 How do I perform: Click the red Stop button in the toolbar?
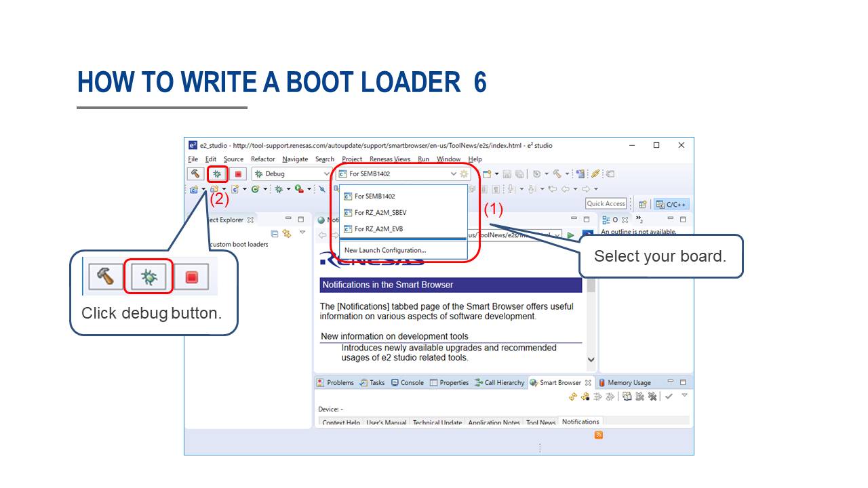[x=238, y=174]
